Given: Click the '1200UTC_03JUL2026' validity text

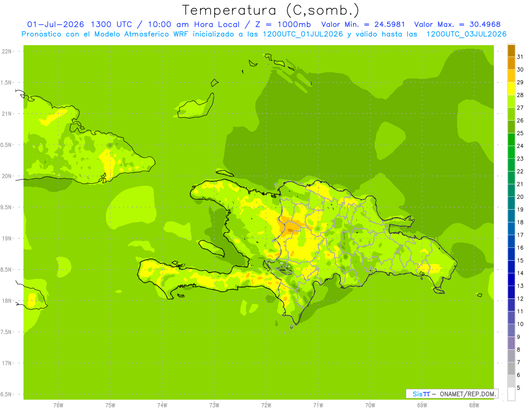Looking at the screenshot, I should 466,34.
